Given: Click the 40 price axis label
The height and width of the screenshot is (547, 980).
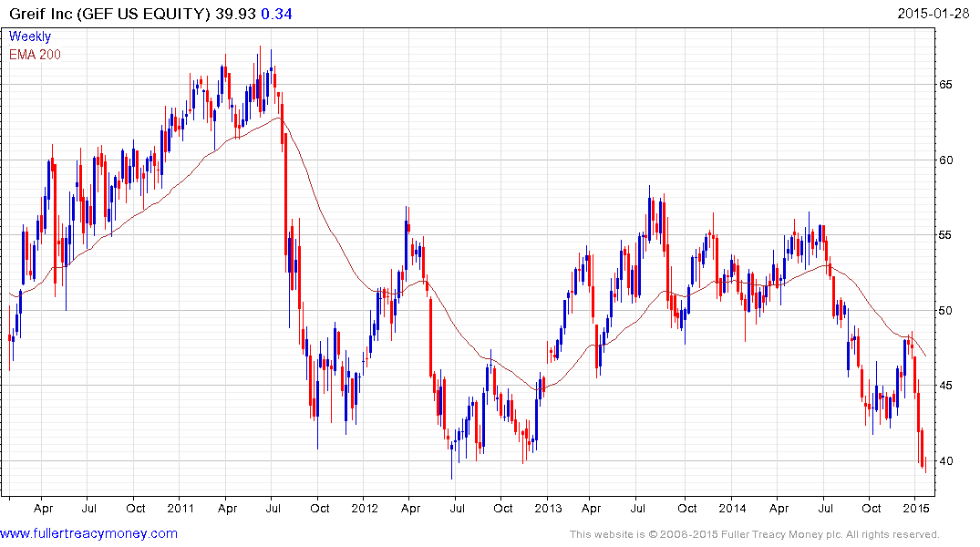Looking at the screenshot, I should [x=945, y=461].
